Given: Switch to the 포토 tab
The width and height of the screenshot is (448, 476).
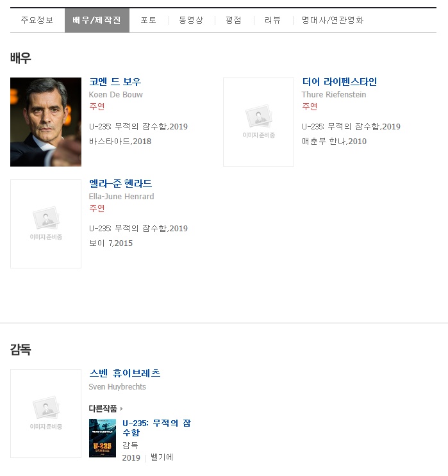Looking at the screenshot, I should point(149,21).
